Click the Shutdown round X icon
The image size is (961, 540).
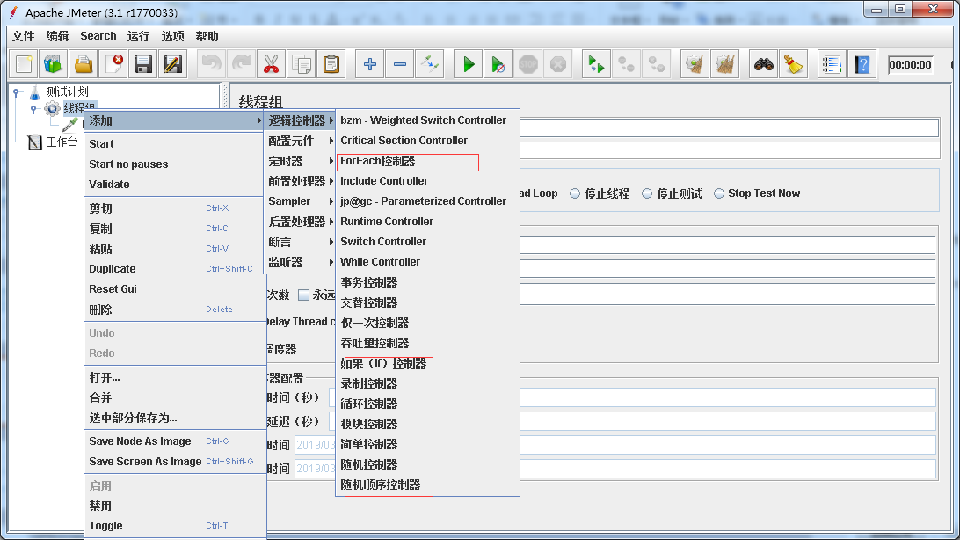pos(558,64)
